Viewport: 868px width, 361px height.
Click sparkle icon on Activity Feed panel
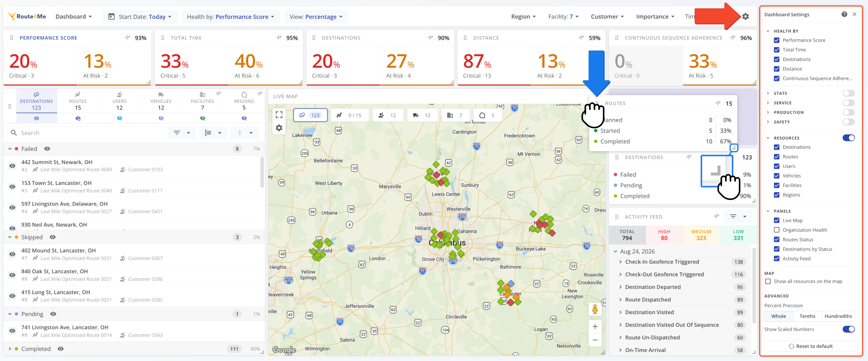tap(717, 216)
